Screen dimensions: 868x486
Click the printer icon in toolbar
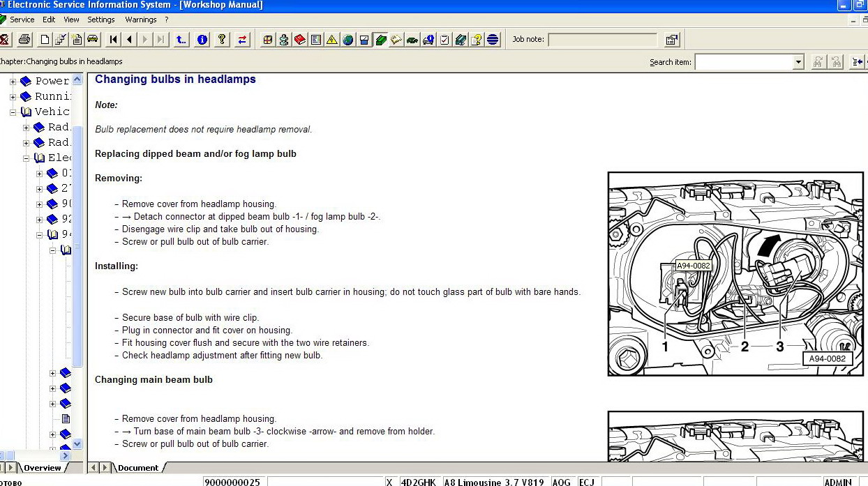[24, 40]
